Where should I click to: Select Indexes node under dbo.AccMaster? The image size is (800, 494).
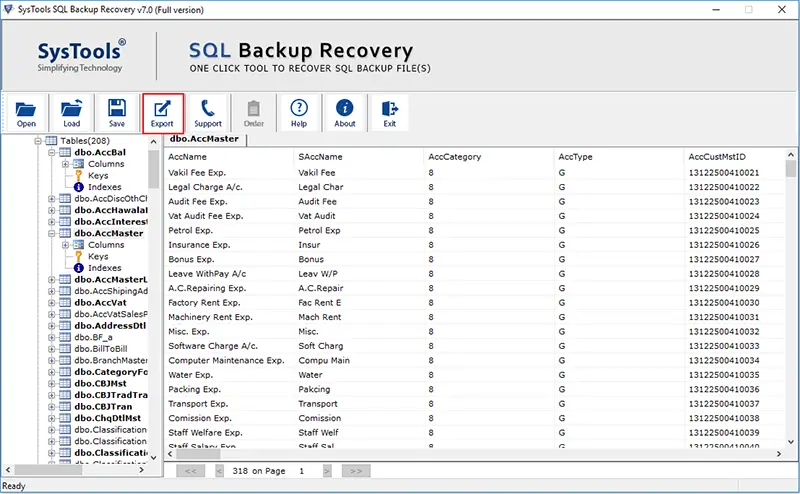coord(105,268)
